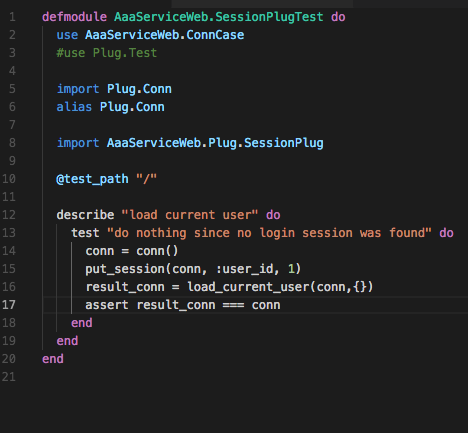
Task: Click the 'end' keyword on line 18
Action: (x=82, y=323)
